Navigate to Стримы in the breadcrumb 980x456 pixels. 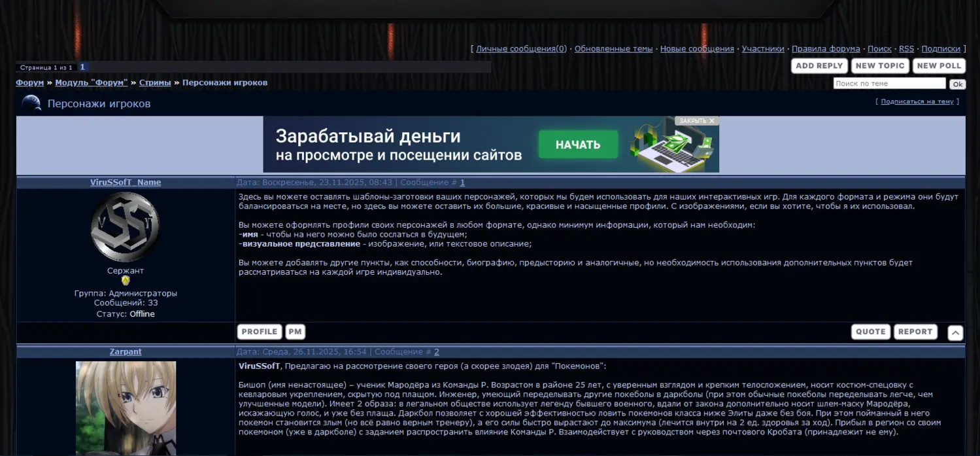click(x=155, y=83)
